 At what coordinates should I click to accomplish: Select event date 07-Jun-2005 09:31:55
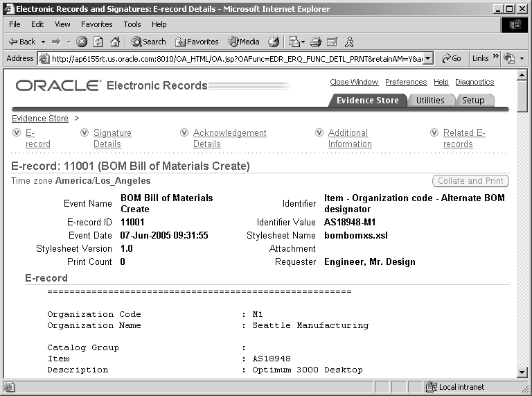coord(164,235)
